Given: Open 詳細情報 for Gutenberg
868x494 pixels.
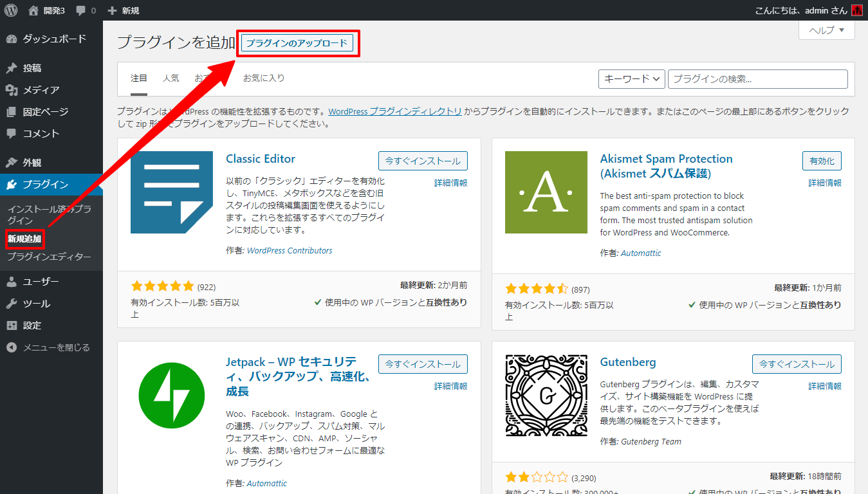Looking at the screenshot, I should (x=825, y=386).
